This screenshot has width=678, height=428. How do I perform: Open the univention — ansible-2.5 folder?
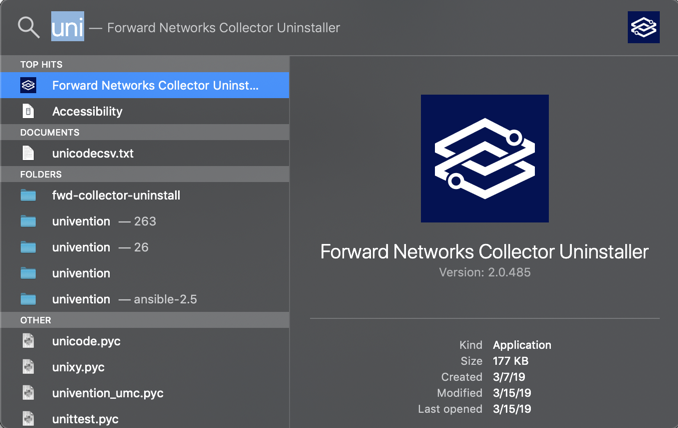145,299
